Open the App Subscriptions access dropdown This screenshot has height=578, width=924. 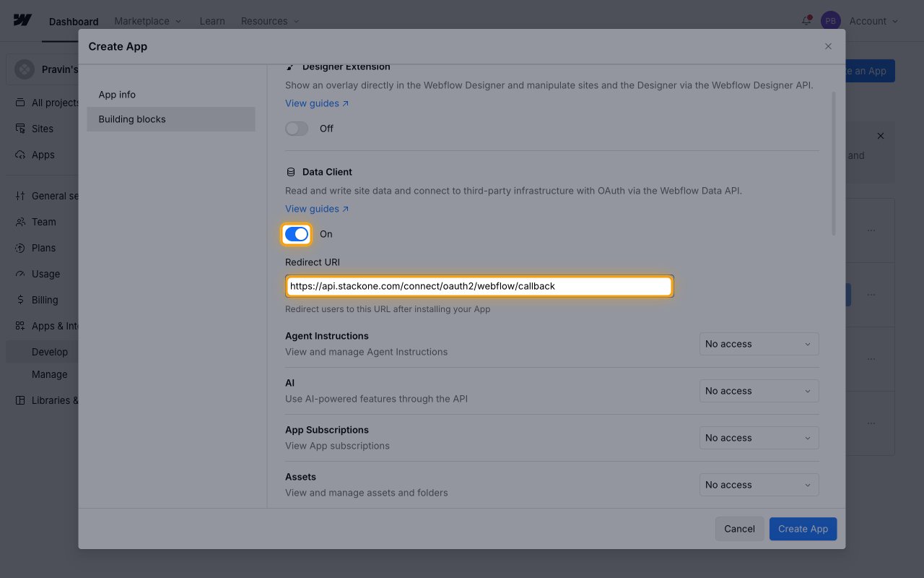(x=759, y=438)
